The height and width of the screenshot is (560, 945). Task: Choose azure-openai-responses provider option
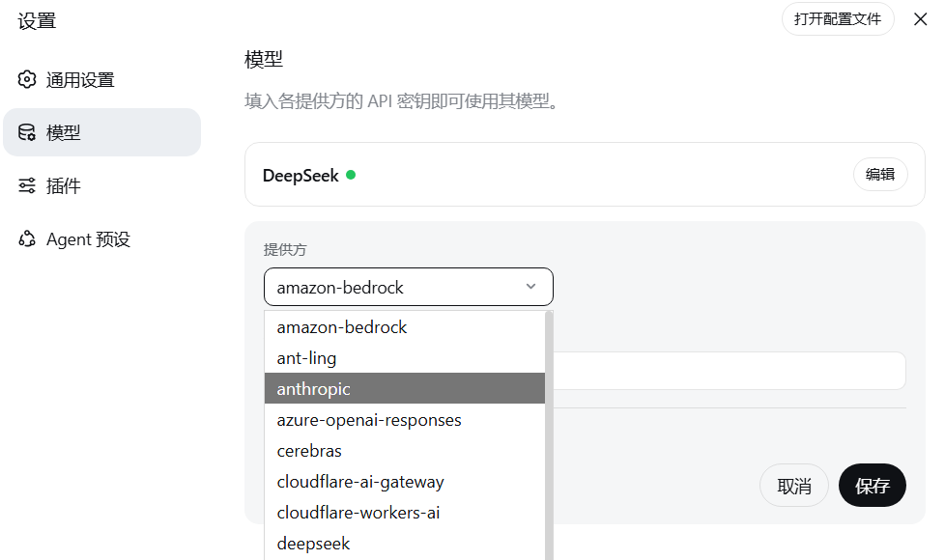[x=405, y=420]
